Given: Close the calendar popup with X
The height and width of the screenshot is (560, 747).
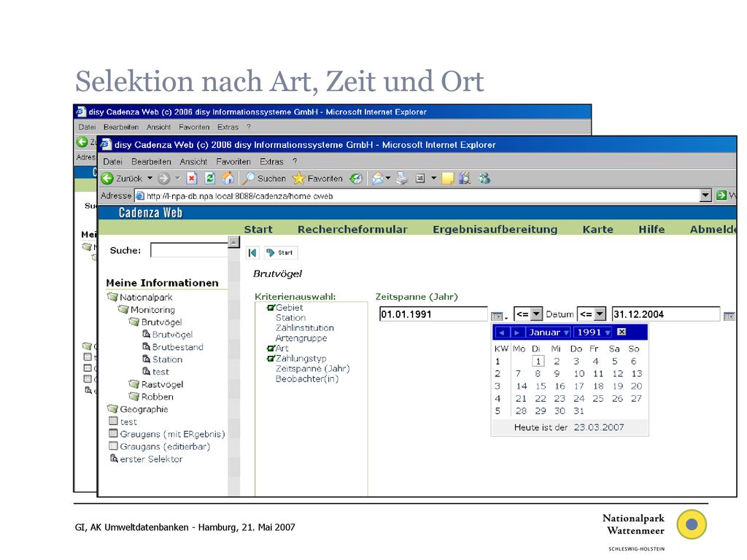Looking at the screenshot, I should pyautogui.click(x=622, y=332).
